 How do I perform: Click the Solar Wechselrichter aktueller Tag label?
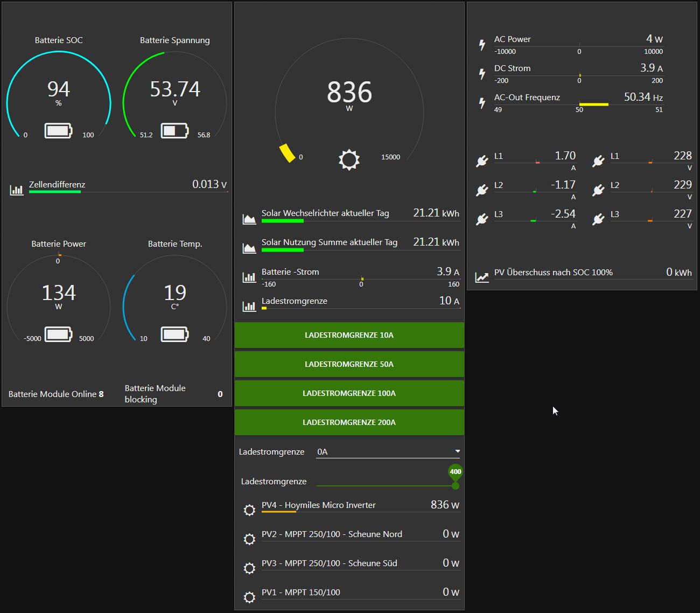[x=325, y=213]
